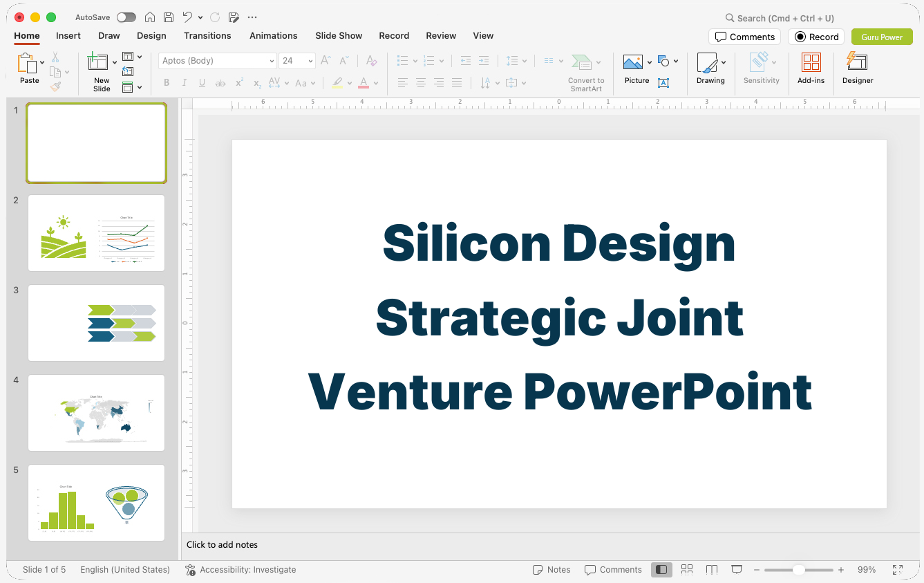Image resolution: width=924 pixels, height=583 pixels.
Task: Open the Line Spacing dropdown
Action: point(516,61)
